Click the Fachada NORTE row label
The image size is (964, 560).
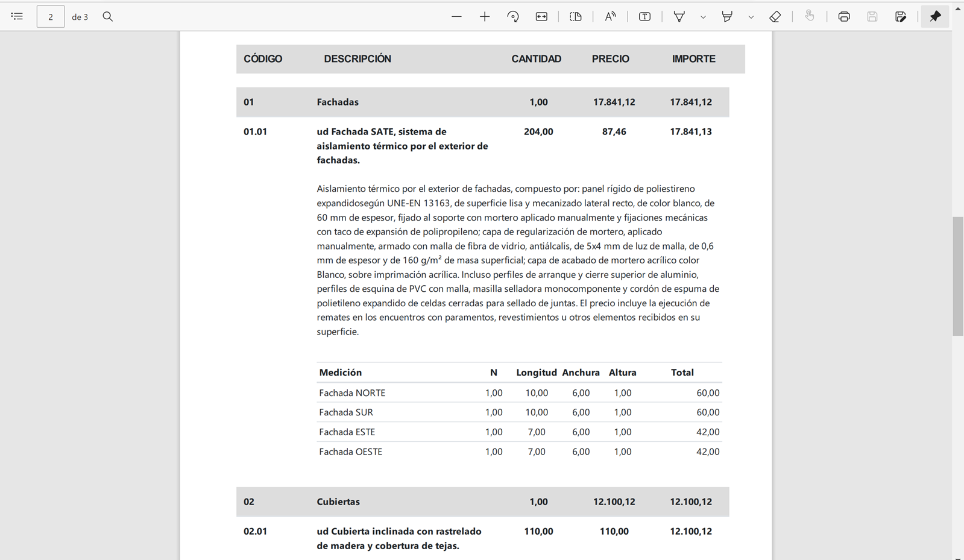(352, 393)
